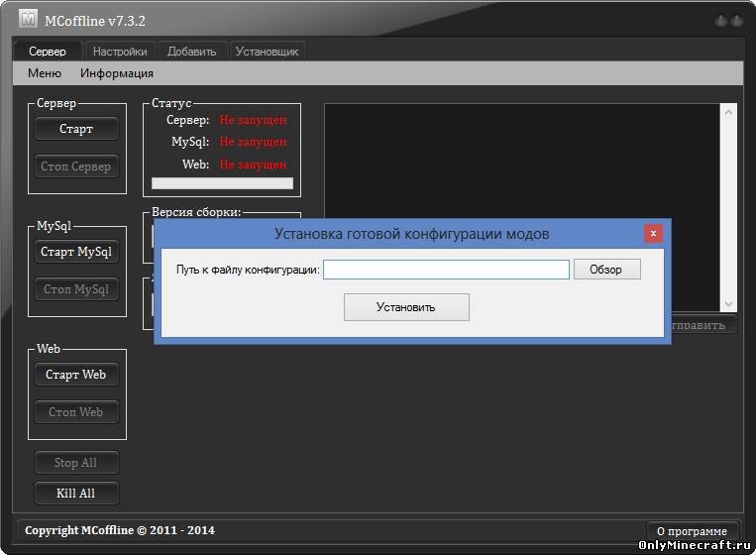Select the Добавить tab
Viewport: 756px width, 555px height.
point(192,52)
